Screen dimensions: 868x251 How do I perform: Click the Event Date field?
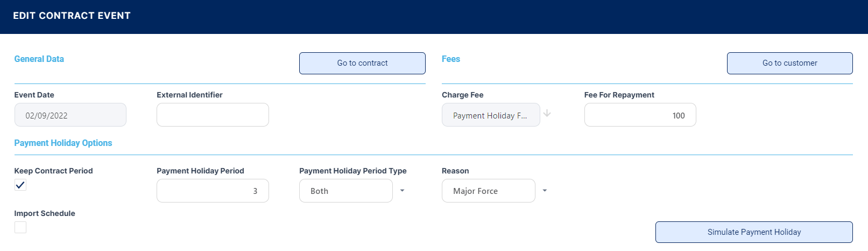[x=70, y=115]
